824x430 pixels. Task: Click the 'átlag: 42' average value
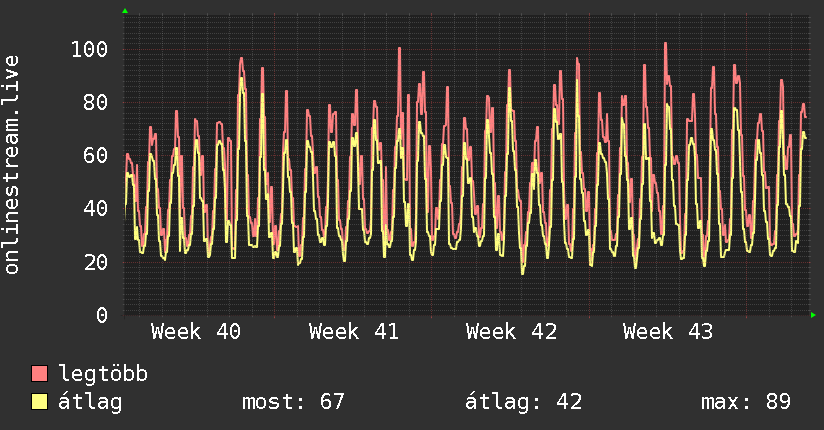click(523, 402)
